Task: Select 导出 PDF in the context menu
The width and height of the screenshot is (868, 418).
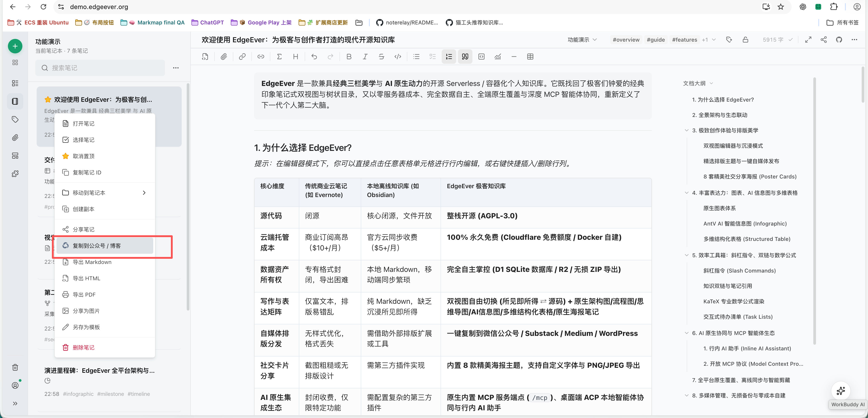Action: [105, 295]
